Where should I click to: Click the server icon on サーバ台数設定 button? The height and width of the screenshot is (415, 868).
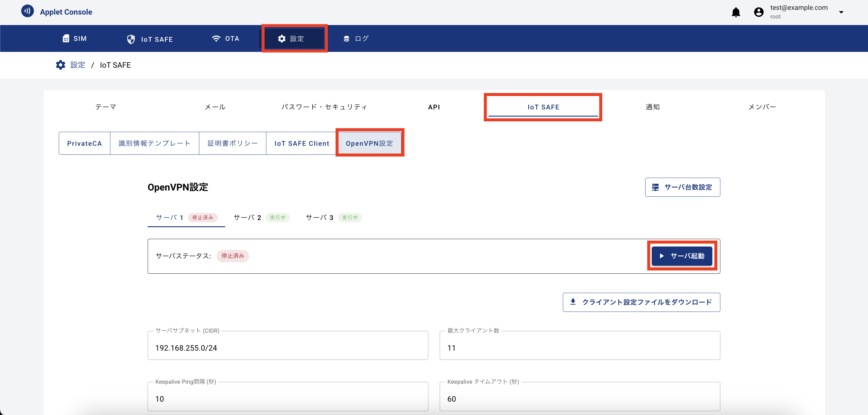655,187
